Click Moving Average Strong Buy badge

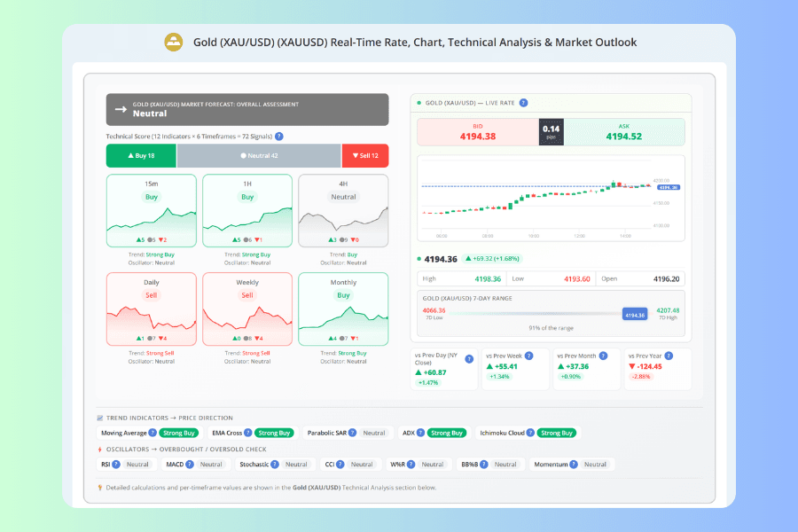tap(178, 433)
